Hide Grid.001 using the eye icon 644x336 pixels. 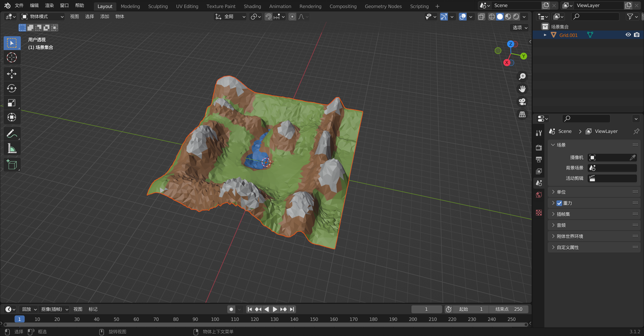click(628, 35)
